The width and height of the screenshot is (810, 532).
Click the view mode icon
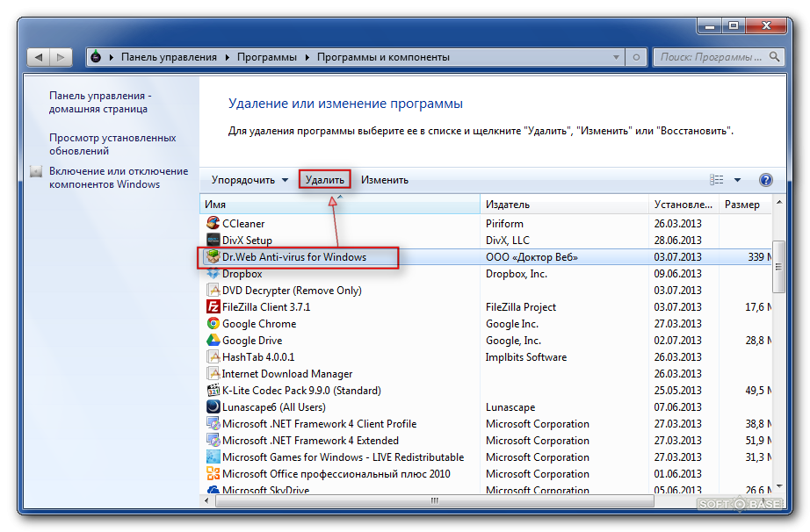pyautogui.click(x=717, y=180)
